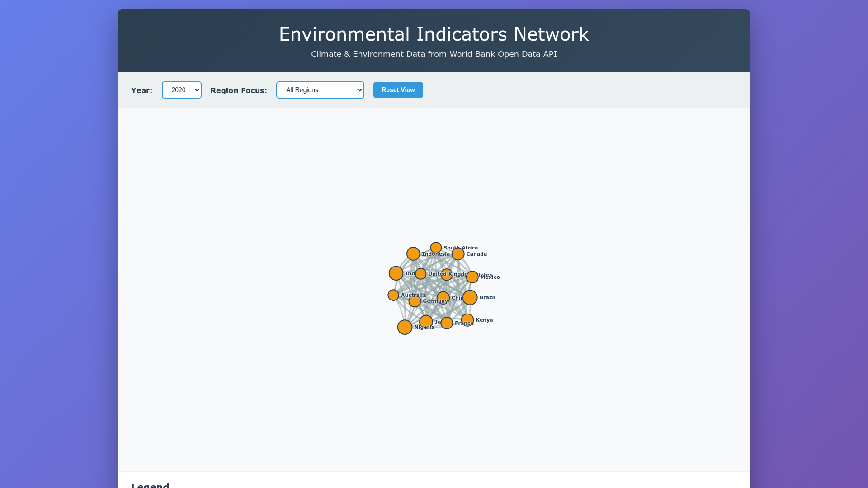
Task: Click the Environmental Indicators Network title
Action: click(x=434, y=34)
